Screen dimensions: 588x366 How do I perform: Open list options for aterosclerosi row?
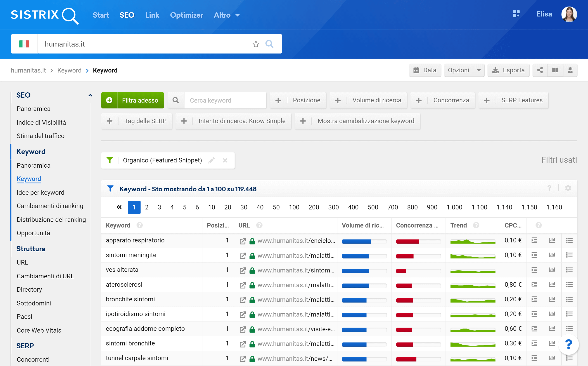coord(569,284)
